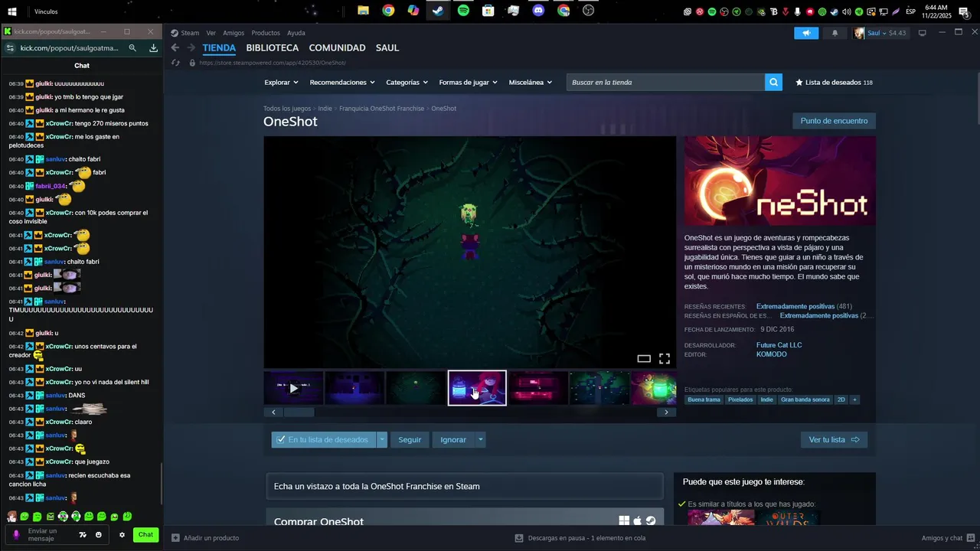Open the publisher KOMODO link
This screenshot has height=551, width=980.
[771, 354]
